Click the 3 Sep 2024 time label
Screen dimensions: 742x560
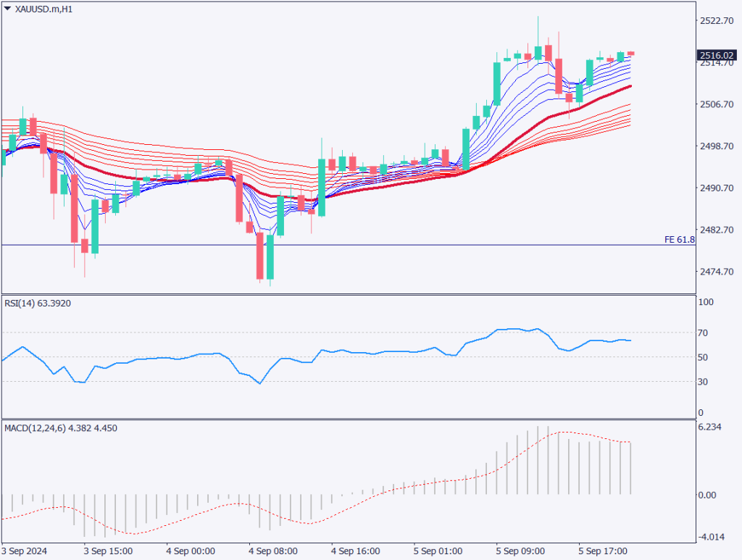25,551
